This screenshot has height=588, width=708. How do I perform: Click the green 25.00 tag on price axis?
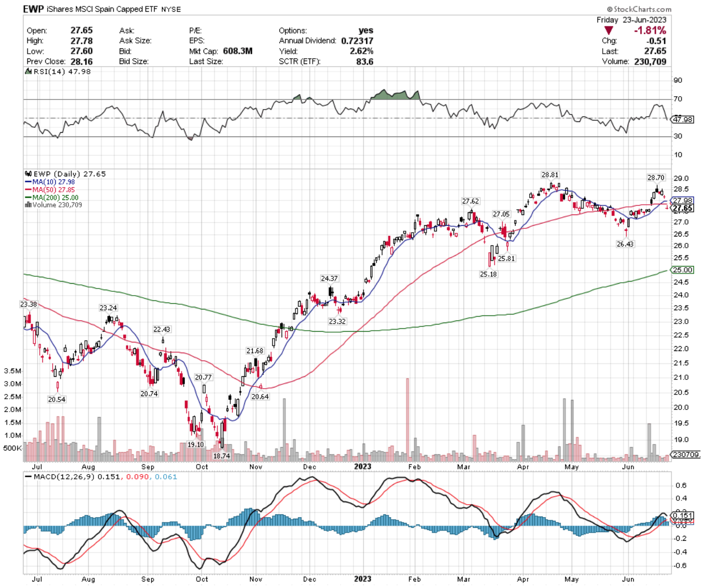(683, 270)
